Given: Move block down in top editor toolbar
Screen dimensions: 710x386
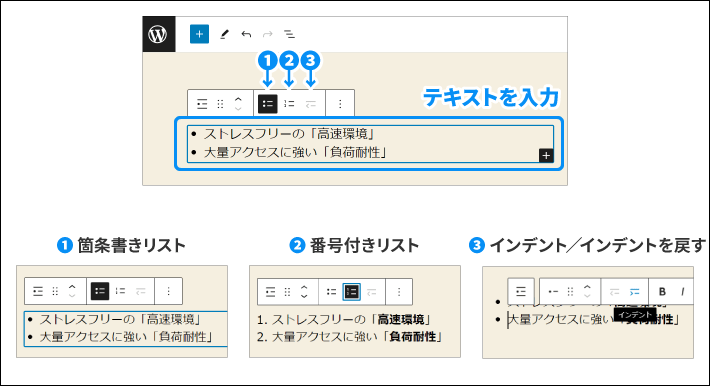Looking at the screenshot, I should point(238,109).
